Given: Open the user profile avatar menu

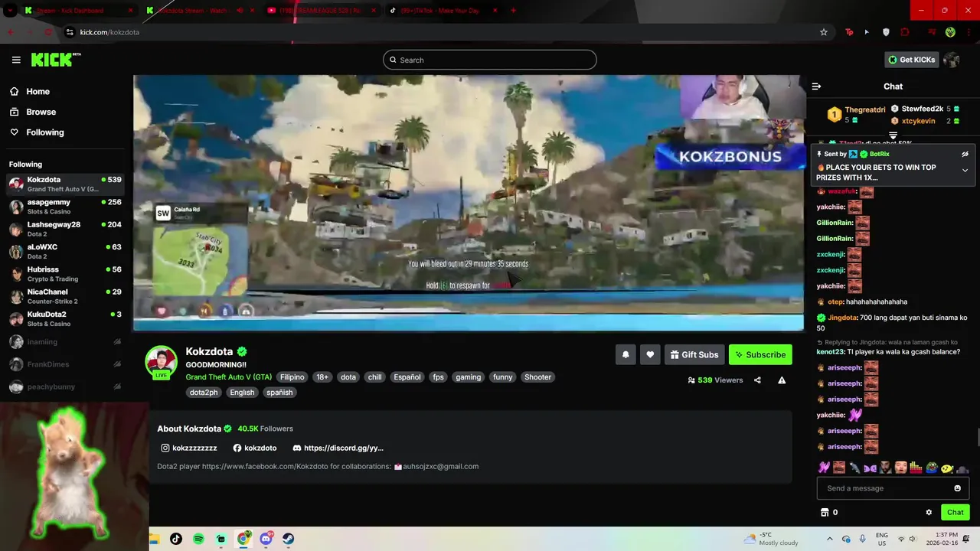Looking at the screenshot, I should (x=952, y=60).
